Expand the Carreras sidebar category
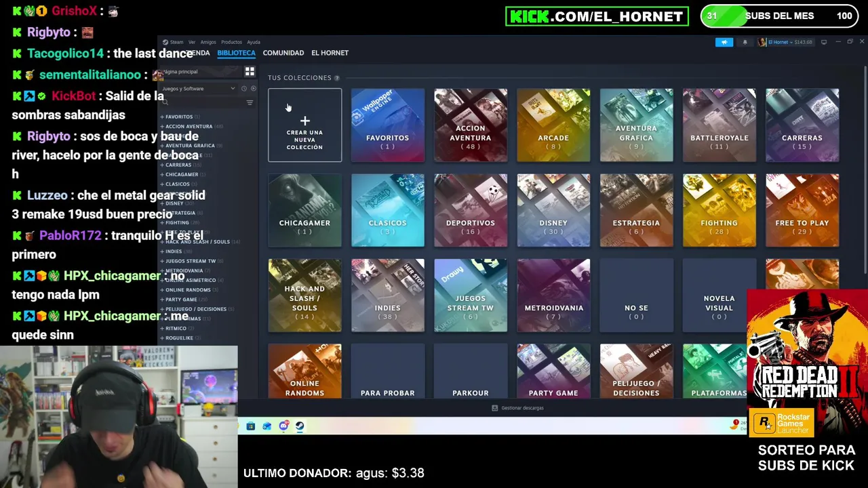 (x=162, y=165)
